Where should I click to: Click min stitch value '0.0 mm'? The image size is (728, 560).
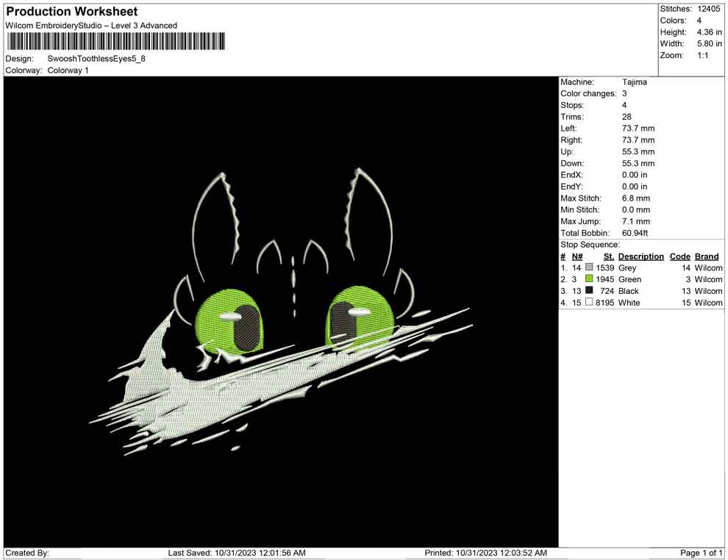635,209
